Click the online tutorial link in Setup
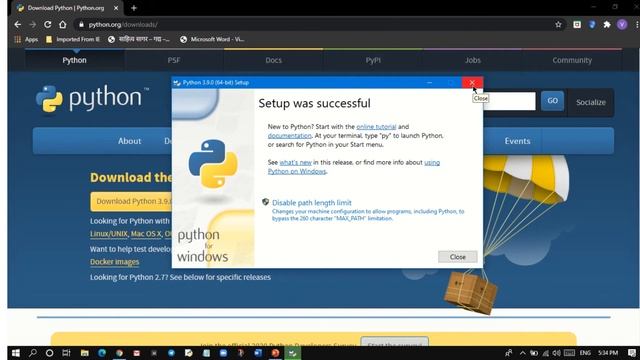This screenshot has width=640, height=360. (x=376, y=127)
